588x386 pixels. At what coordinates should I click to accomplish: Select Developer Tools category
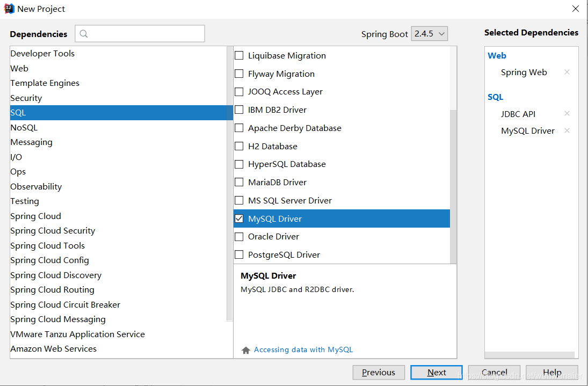coord(118,54)
